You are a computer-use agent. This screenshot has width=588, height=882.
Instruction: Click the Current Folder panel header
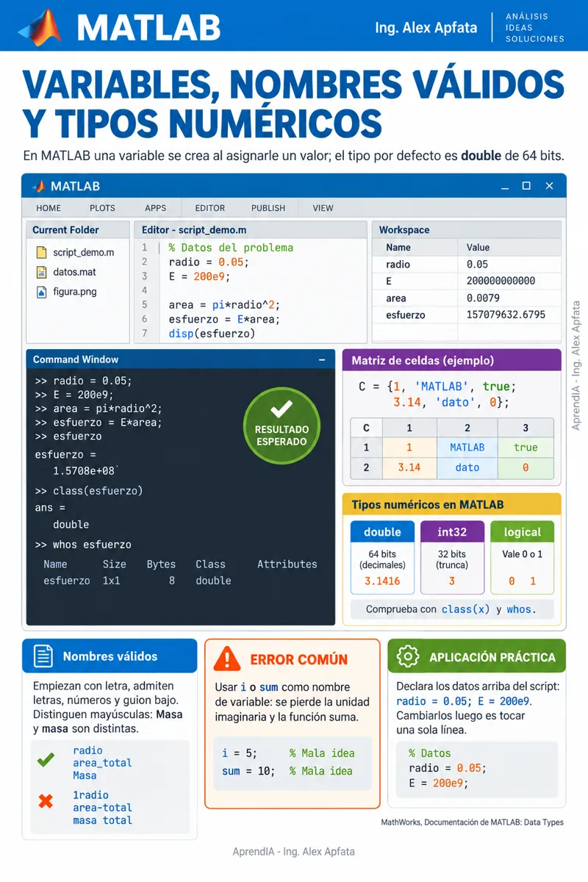pyautogui.click(x=78, y=230)
